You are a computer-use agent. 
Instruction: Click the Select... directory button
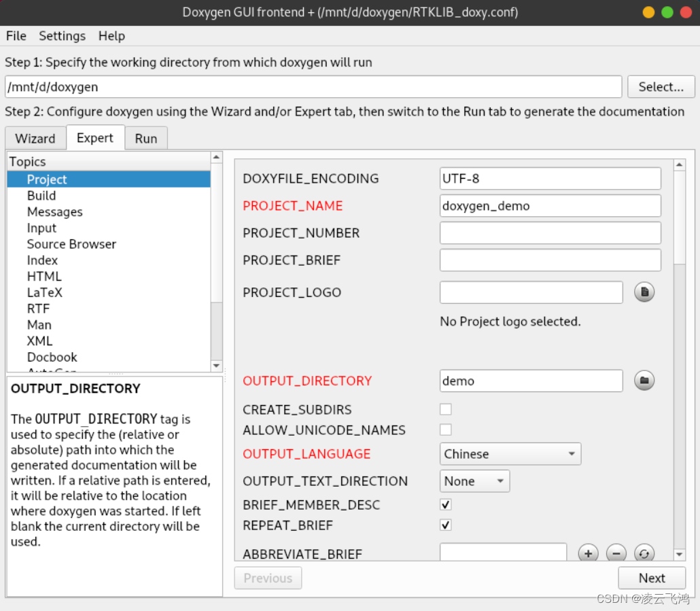point(661,87)
